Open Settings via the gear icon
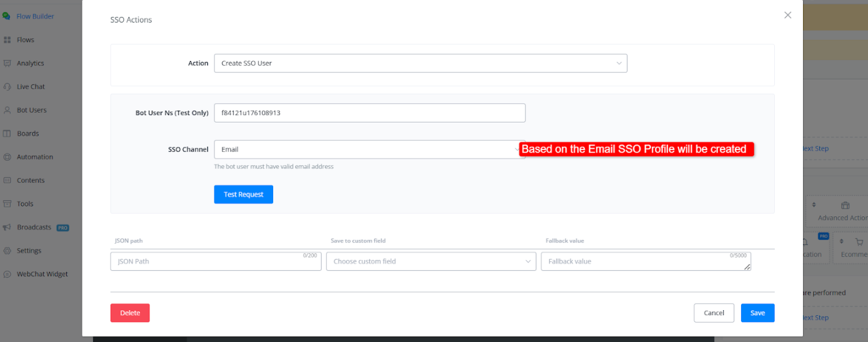Image resolution: width=868 pixels, height=342 pixels. click(7, 251)
